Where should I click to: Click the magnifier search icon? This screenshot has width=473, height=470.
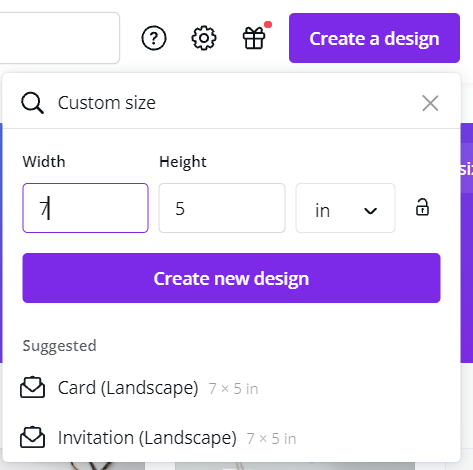coord(32,103)
